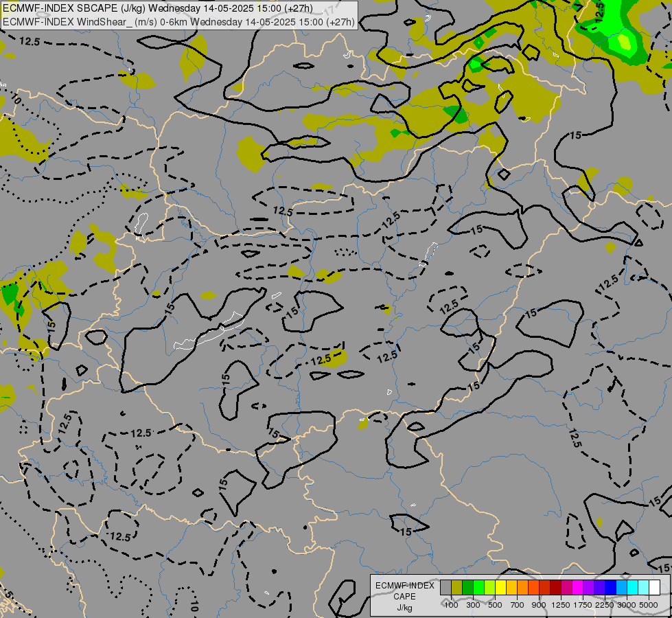
Task: Click the legend value 5000
Action: 649,605
